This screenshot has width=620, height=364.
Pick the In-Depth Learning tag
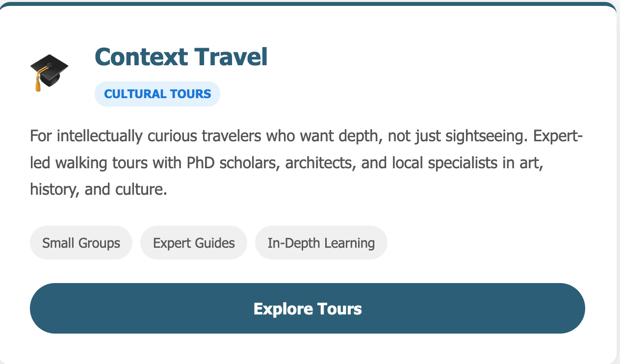tap(321, 243)
